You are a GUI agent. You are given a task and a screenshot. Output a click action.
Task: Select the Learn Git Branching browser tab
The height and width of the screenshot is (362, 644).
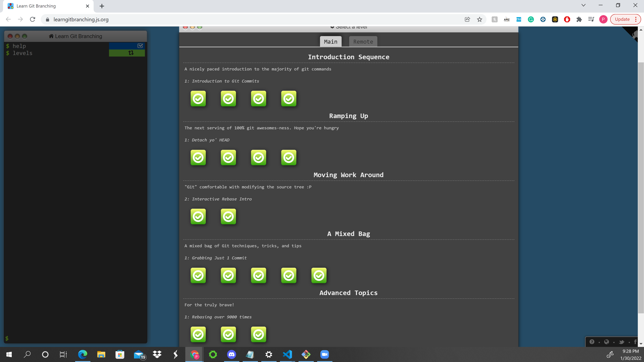(x=48, y=6)
